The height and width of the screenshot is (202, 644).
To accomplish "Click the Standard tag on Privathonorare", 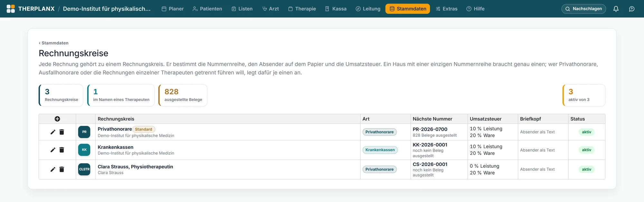I will tap(144, 129).
